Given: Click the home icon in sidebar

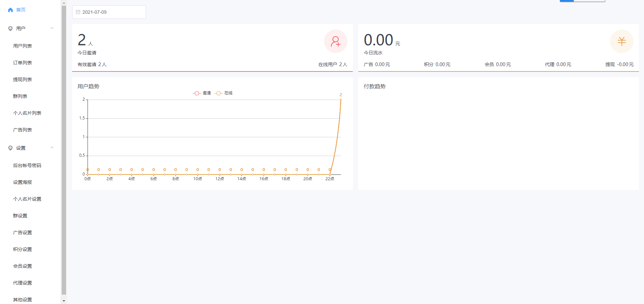Looking at the screenshot, I should pyautogui.click(x=10, y=10).
